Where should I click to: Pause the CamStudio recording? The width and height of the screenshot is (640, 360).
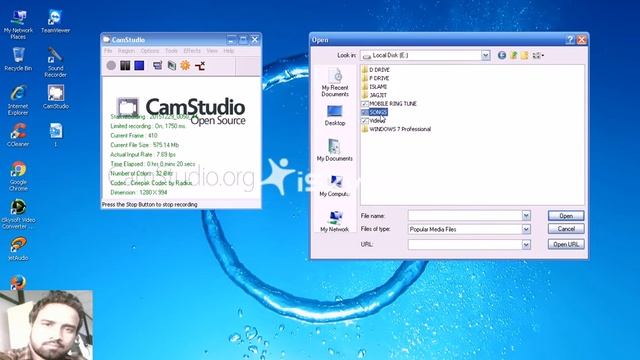point(125,65)
